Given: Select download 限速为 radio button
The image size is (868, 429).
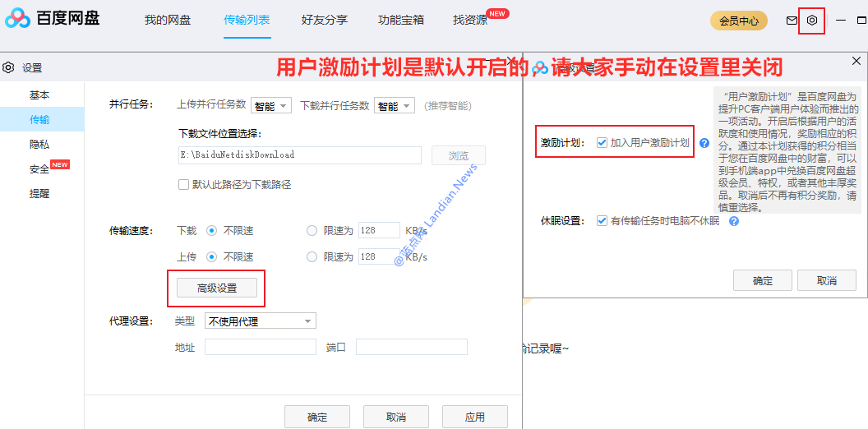Looking at the screenshot, I should (x=312, y=230).
